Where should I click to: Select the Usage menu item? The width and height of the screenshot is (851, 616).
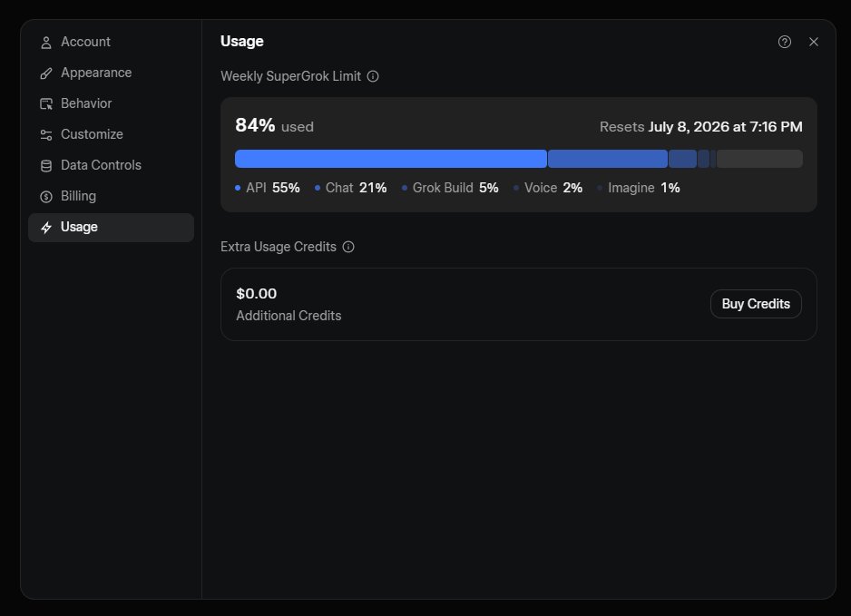click(111, 228)
